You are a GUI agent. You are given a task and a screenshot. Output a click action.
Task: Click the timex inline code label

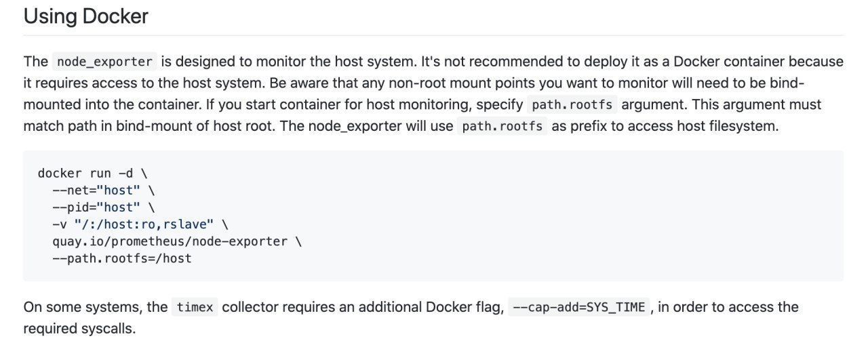point(195,307)
